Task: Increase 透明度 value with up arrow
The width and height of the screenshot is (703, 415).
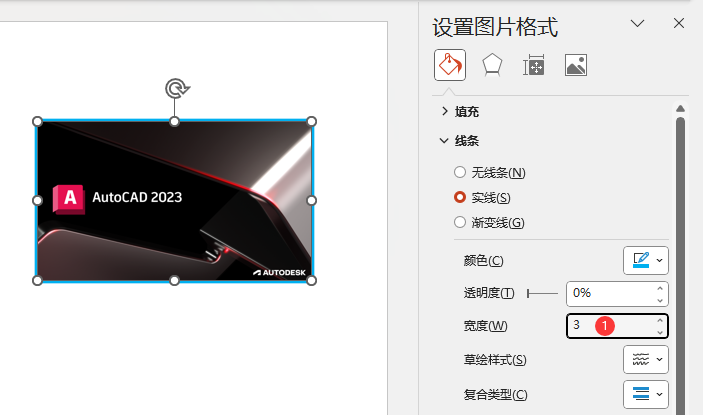Action: [660, 289]
